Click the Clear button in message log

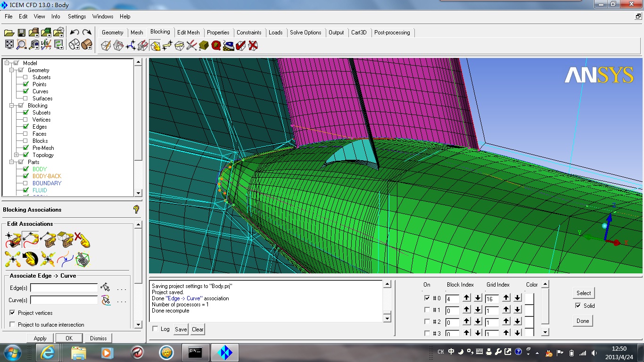198,329
